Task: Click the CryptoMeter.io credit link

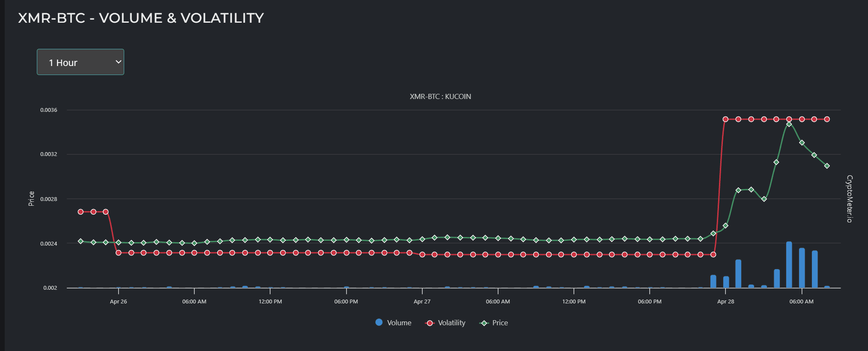Action: click(x=850, y=199)
